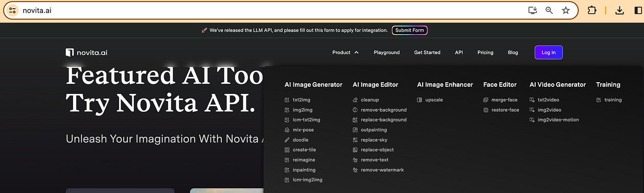This screenshot has width=644, height=193.
Task: Select the merge-face text entry
Action: (504, 100)
